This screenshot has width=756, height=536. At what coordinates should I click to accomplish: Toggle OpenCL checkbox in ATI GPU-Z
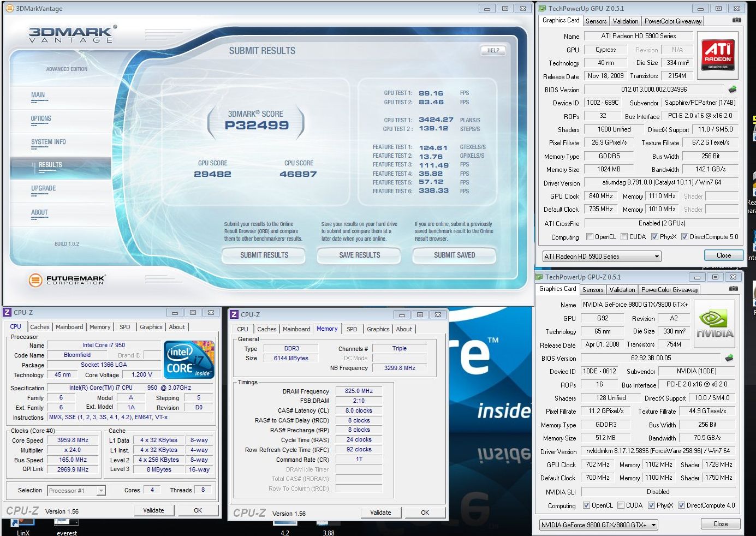coord(590,237)
